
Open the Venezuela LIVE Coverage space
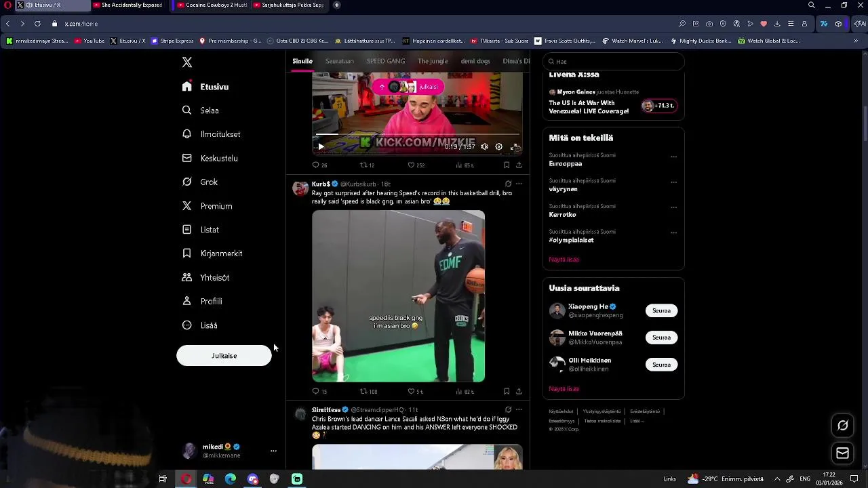click(613, 102)
